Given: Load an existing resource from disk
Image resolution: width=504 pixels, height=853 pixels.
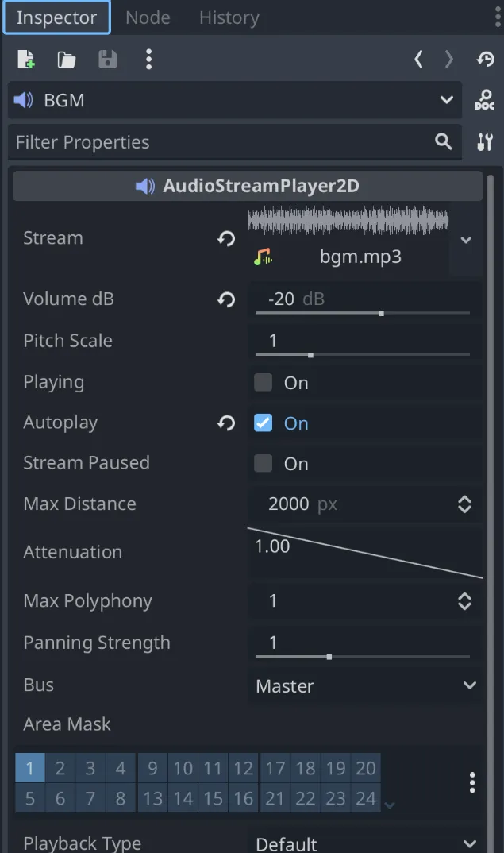Looking at the screenshot, I should click(67, 59).
